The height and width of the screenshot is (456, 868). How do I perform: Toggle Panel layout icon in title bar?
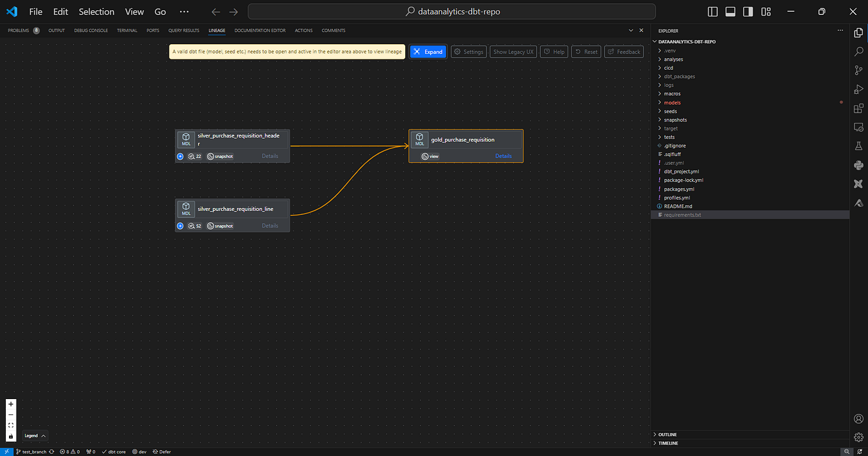[x=730, y=12]
